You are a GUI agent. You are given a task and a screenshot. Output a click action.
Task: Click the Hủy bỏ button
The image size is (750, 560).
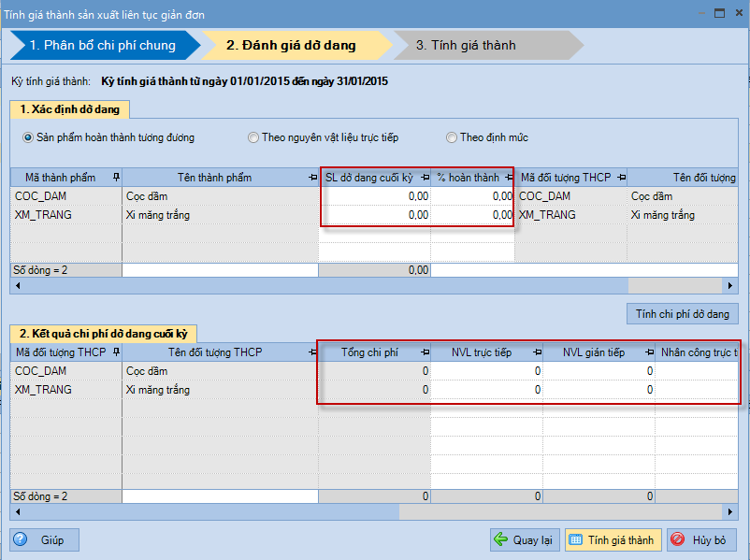(701, 540)
